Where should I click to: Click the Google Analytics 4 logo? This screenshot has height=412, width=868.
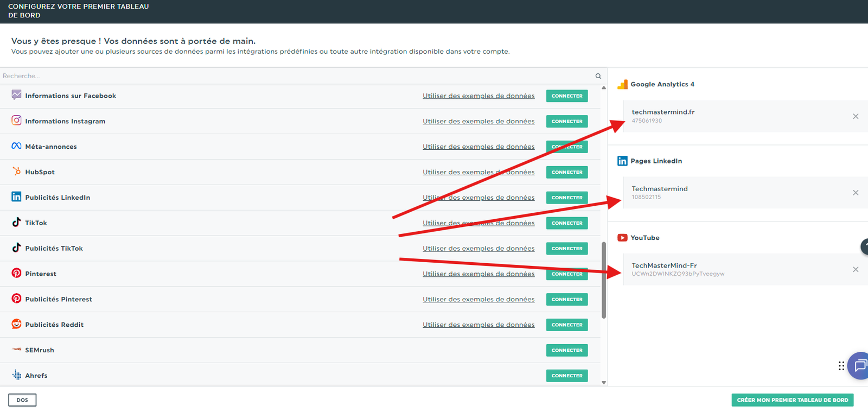[622, 84]
